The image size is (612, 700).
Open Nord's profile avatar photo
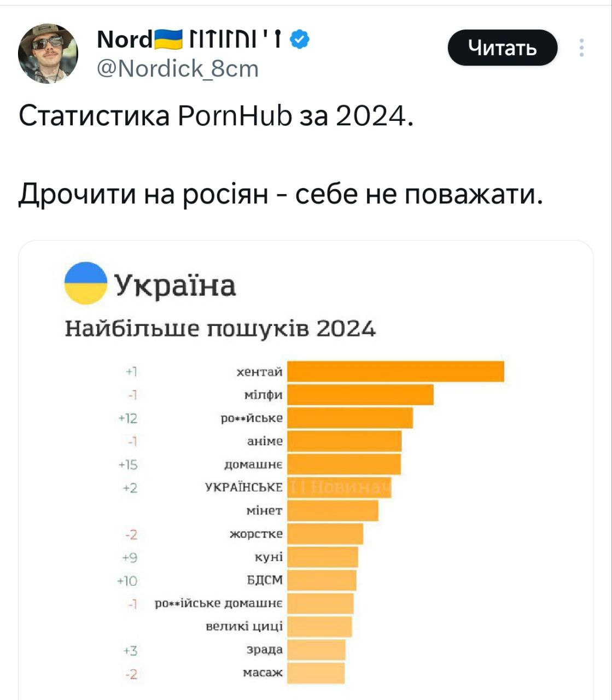pyautogui.click(x=48, y=54)
